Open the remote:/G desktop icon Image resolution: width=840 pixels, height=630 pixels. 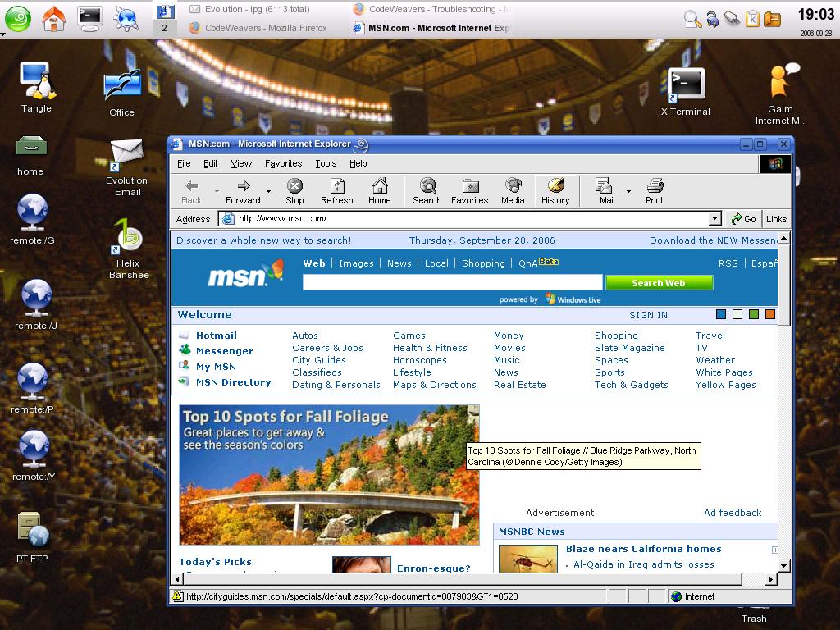click(32, 220)
